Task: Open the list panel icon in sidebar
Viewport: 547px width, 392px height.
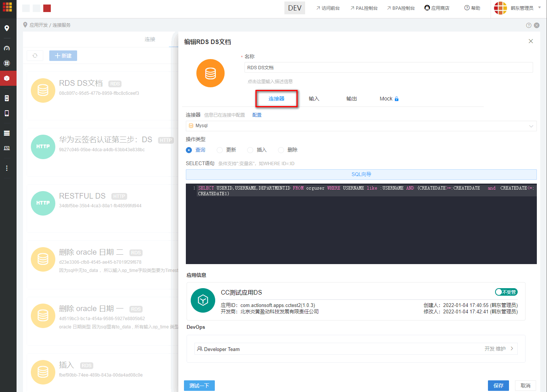Action: point(8,133)
